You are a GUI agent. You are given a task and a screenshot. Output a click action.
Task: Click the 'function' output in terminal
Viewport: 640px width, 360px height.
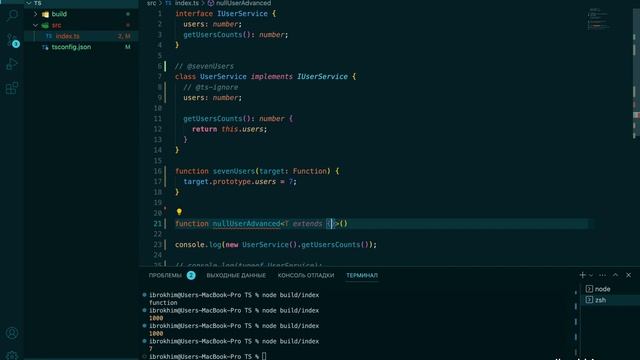click(163, 303)
